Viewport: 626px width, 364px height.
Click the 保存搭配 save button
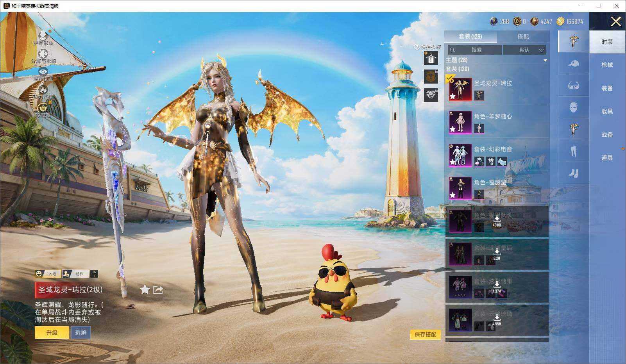[425, 334]
